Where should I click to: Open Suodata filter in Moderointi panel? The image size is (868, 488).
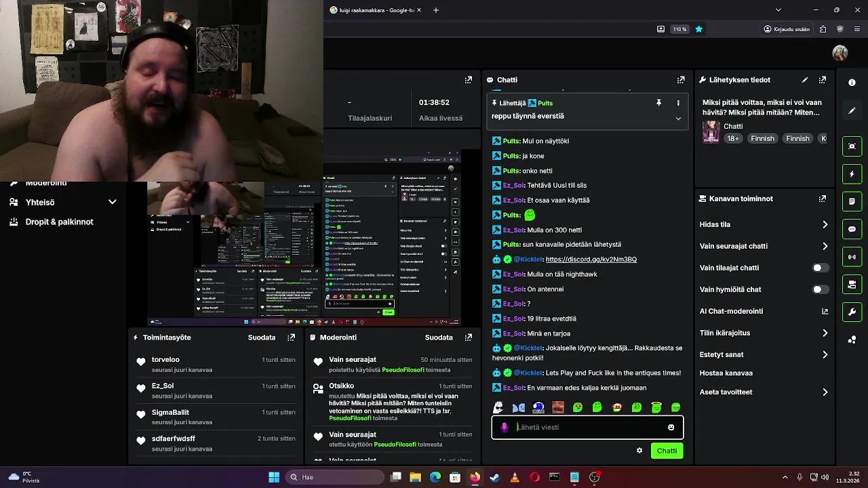(439, 338)
